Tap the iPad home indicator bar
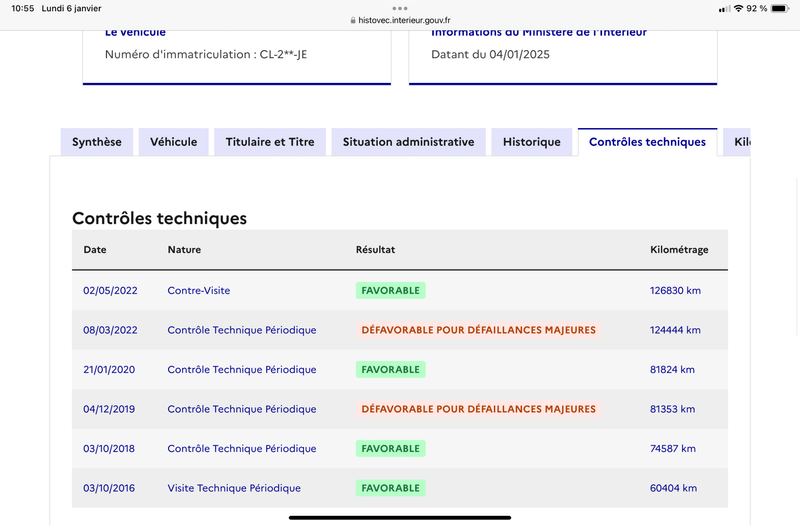The width and height of the screenshot is (800, 525). (400, 518)
